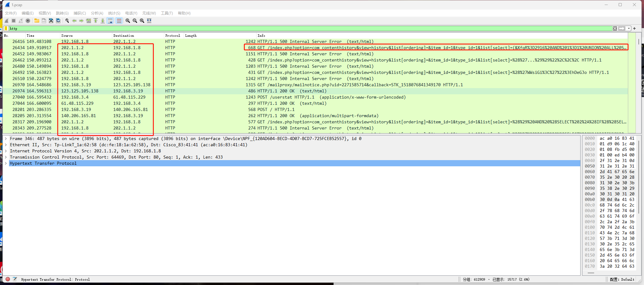Go to next packet green right arrow
This screenshot has width=644, height=285.
point(81,21)
